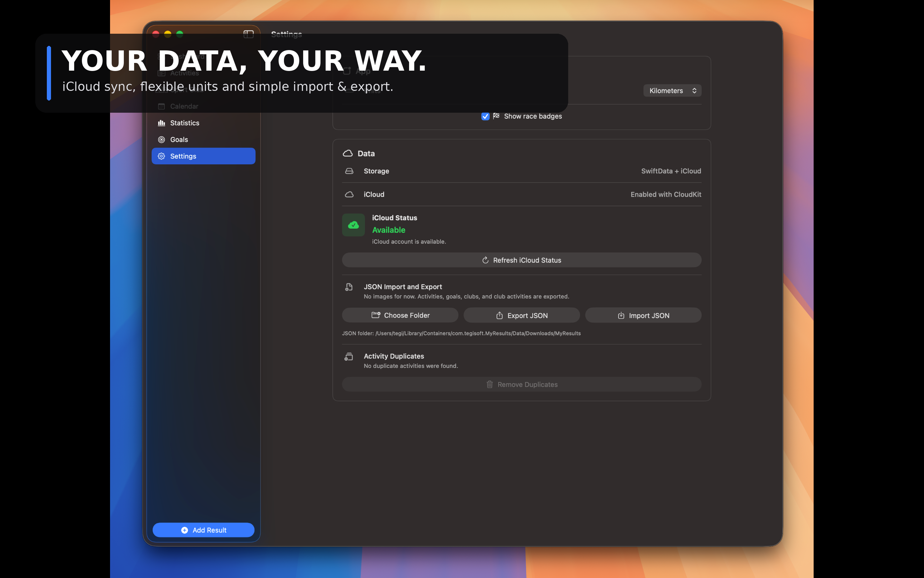This screenshot has height=578, width=924.
Task: Click the JSON Import and Export document icon
Action: point(349,287)
